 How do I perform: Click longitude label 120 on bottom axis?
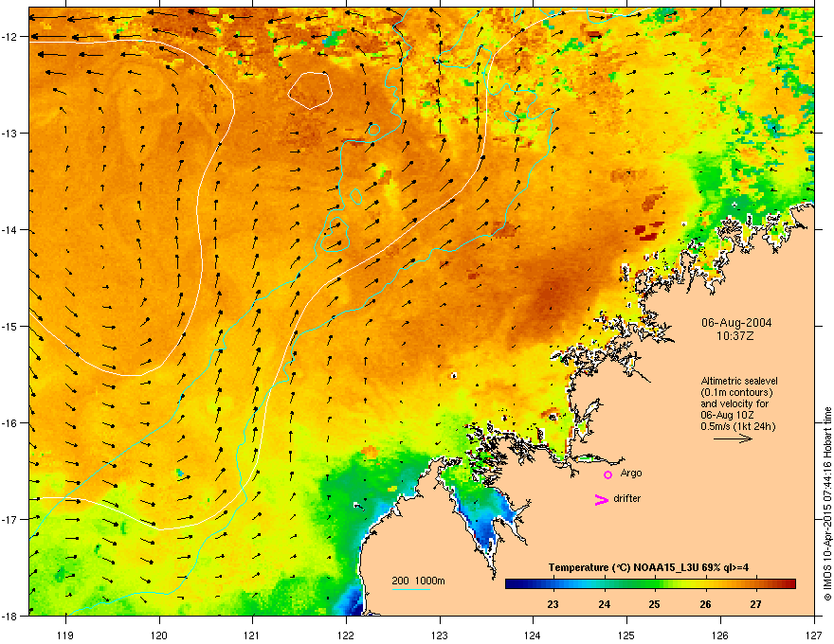click(x=159, y=635)
